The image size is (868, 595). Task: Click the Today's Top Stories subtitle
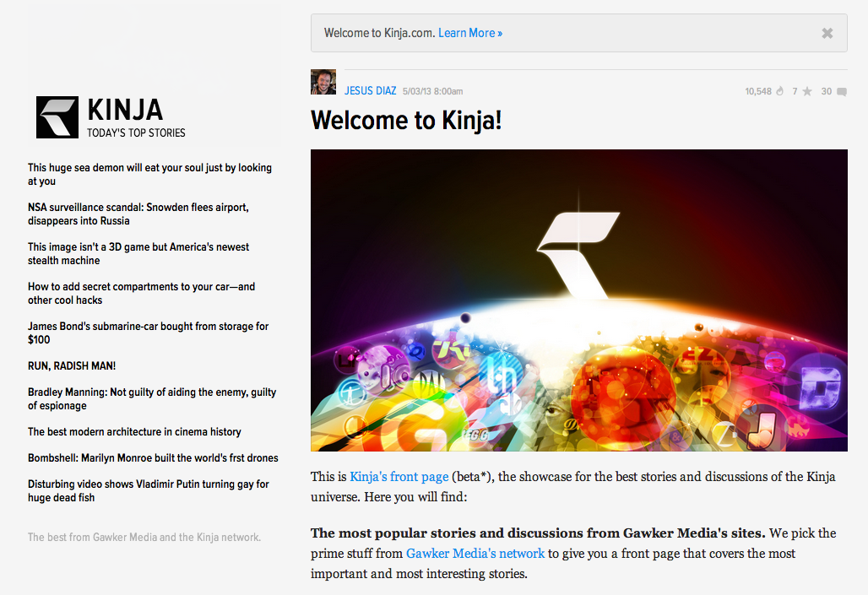tap(136, 133)
